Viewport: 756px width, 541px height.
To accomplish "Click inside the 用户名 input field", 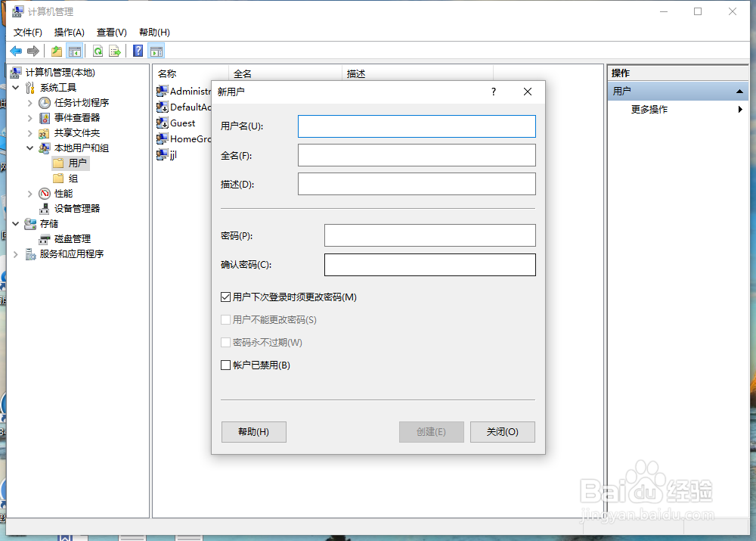I will click(x=417, y=126).
